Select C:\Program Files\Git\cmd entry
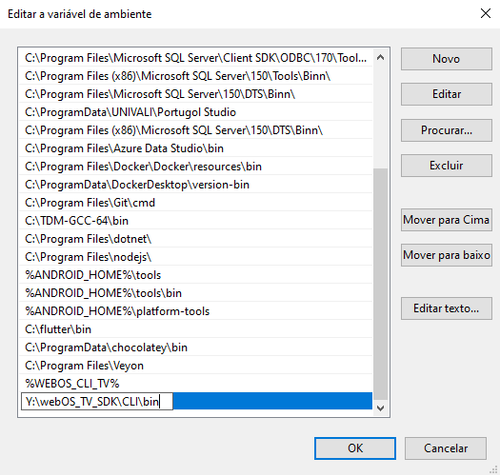 tap(196, 203)
